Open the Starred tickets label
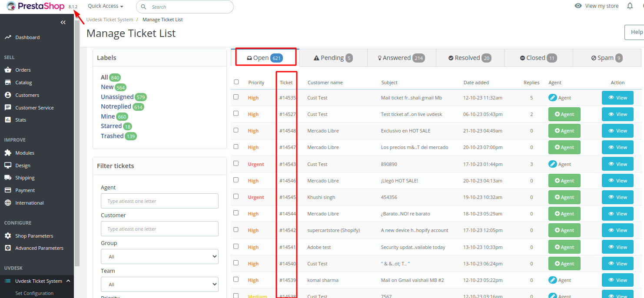This screenshot has height=298, width=644. point(112,126)
